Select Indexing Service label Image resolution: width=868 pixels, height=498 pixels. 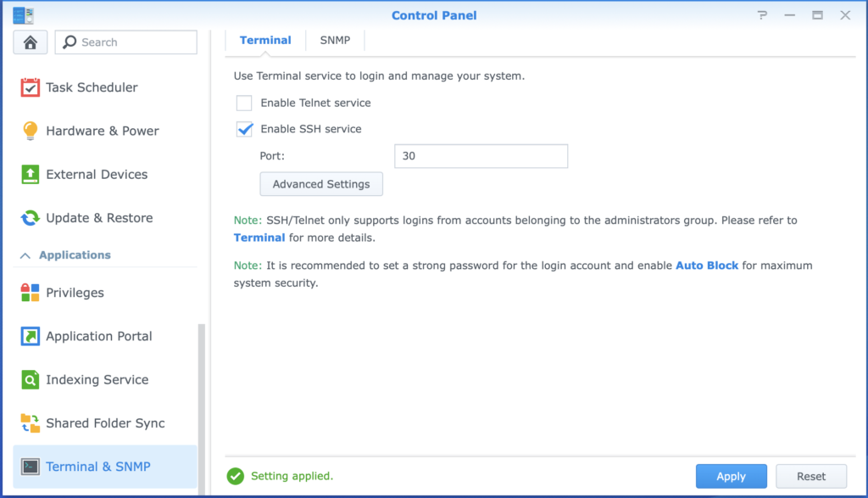[x=97, y=379]
